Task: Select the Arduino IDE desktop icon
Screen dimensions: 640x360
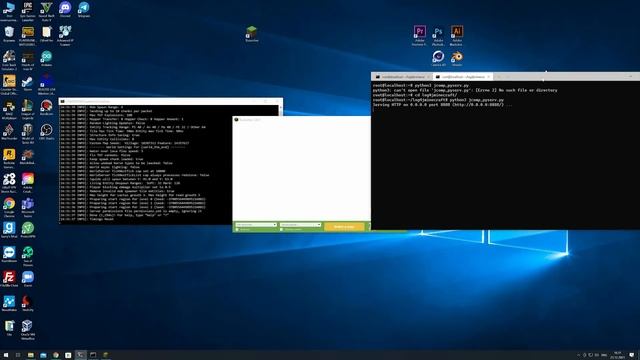Action: (46, 59)
